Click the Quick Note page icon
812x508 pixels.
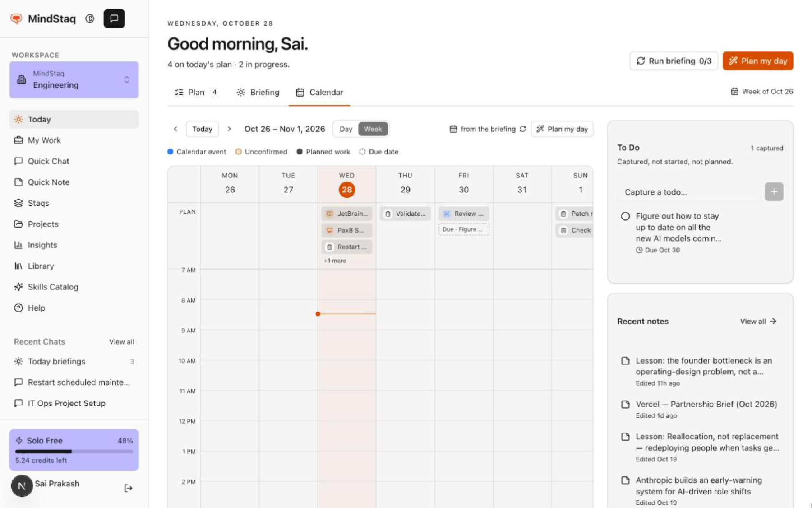point(18,182)
